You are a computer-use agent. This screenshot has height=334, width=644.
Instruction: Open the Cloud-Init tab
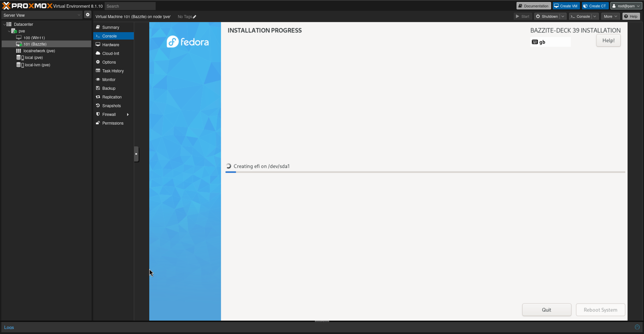coord(113,53)
